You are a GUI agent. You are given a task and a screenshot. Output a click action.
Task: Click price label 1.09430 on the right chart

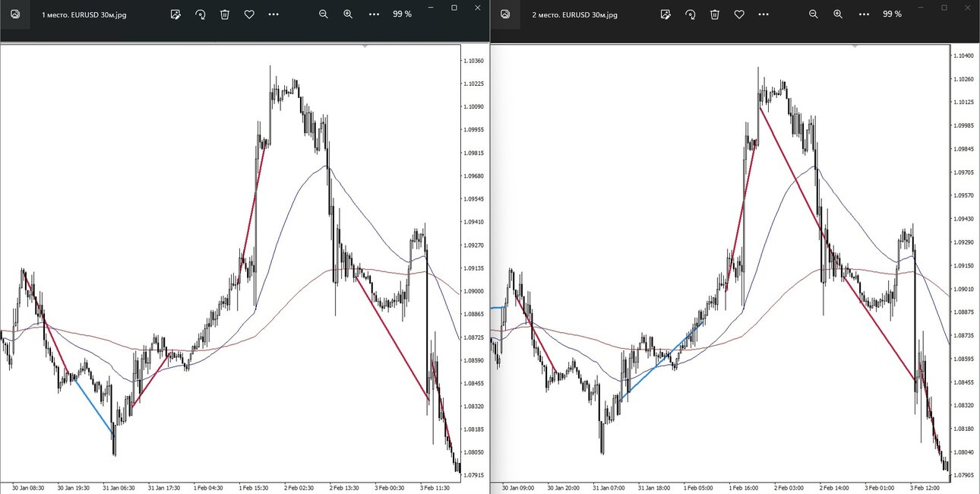pos(964,219)
